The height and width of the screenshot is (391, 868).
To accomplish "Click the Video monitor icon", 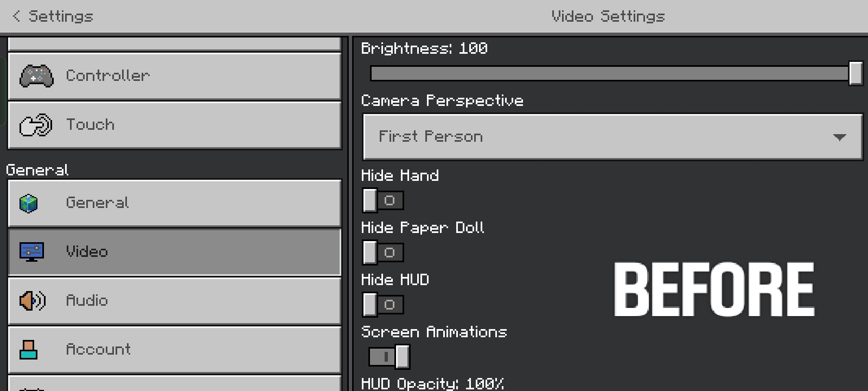I will click(31, 252).
